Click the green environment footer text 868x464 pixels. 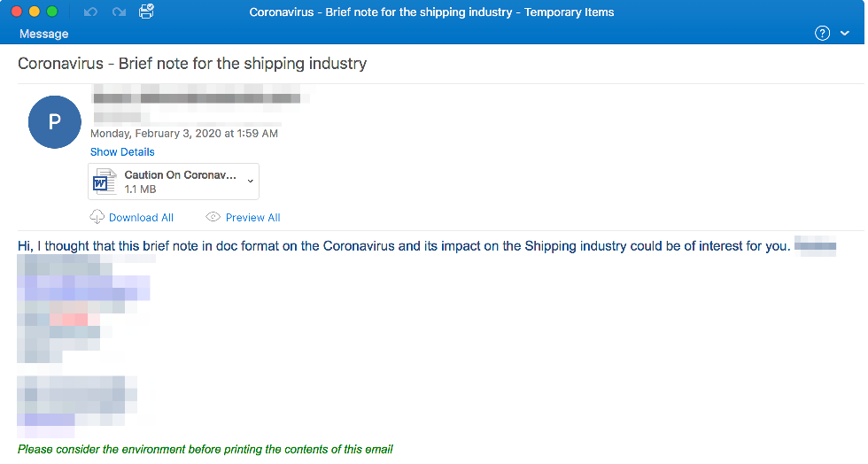click(205, 449)
